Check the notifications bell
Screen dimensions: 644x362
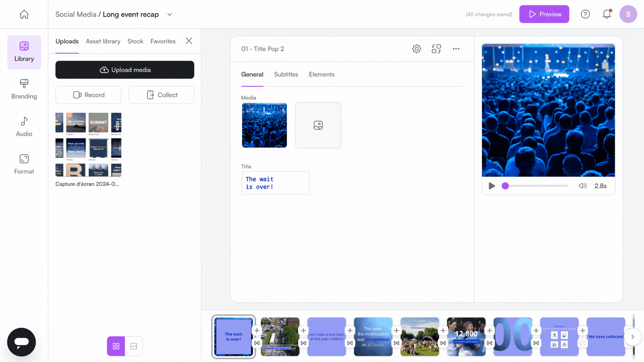[x=607, y=14]
